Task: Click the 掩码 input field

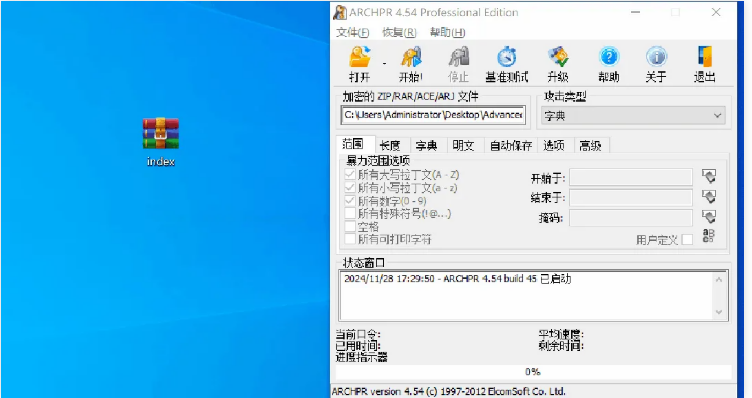Action: coord(631,218)
